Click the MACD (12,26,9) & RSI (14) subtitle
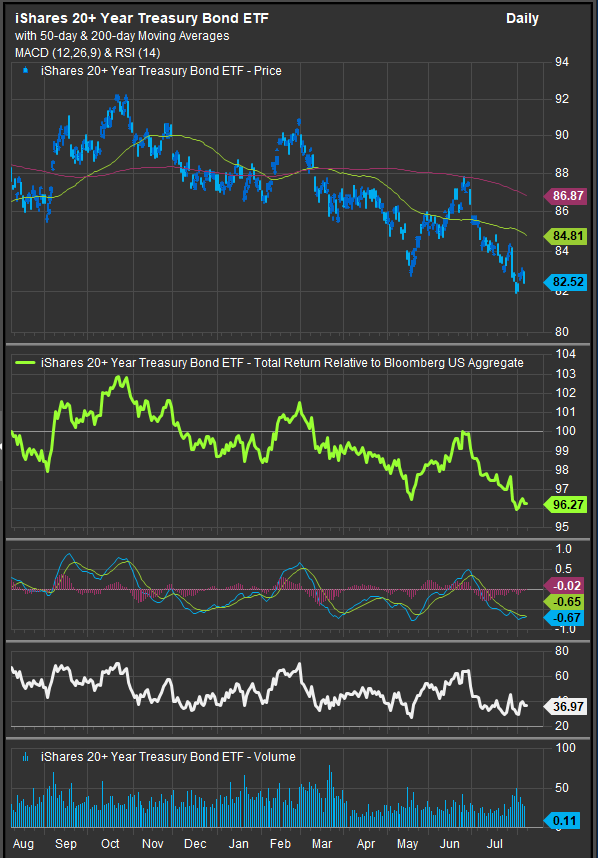 point(88,53)
